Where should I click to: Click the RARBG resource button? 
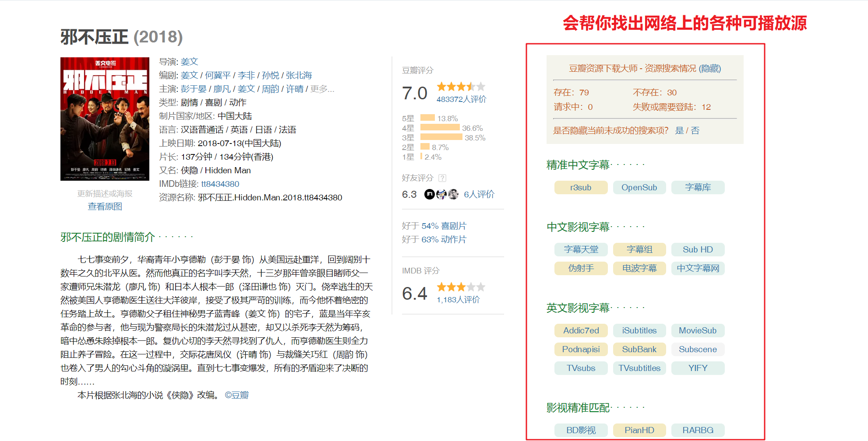pyautogui.click(x=698, y=430)
